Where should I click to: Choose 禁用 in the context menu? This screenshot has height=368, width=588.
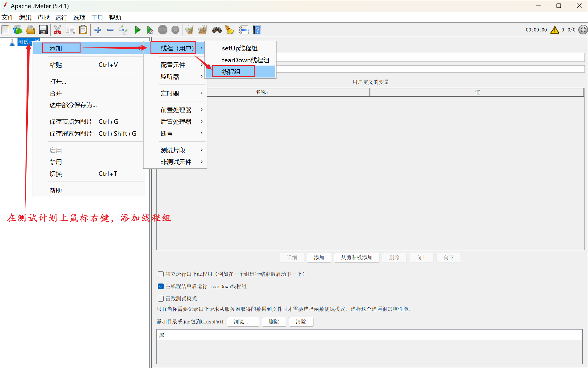point(89,162)
